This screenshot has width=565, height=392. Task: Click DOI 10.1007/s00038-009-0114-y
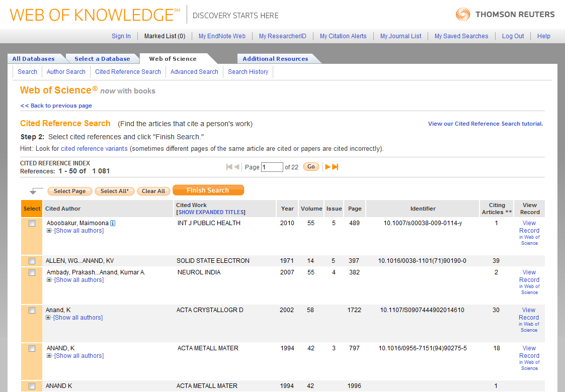(423, 223)
